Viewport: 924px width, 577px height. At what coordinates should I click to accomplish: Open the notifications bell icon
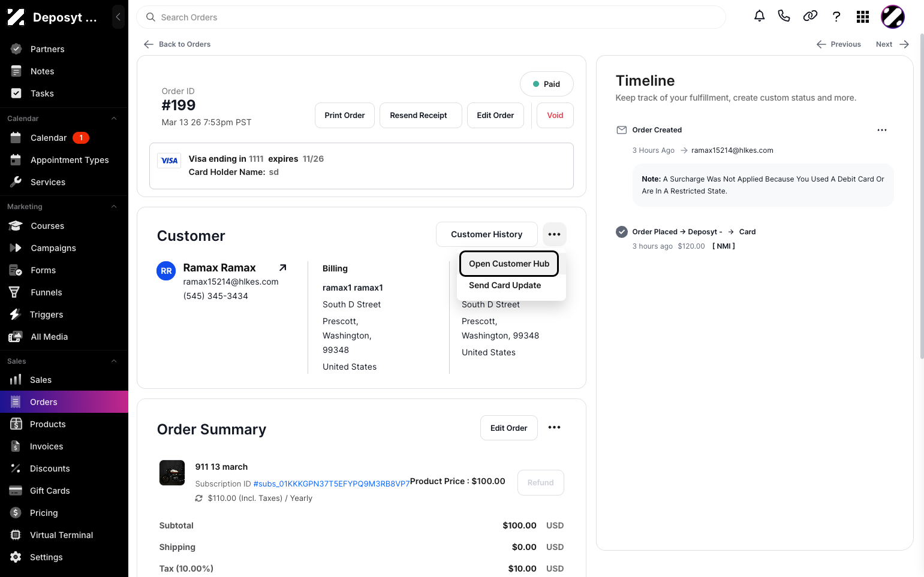pyautogui.click(x=759, y=16)
